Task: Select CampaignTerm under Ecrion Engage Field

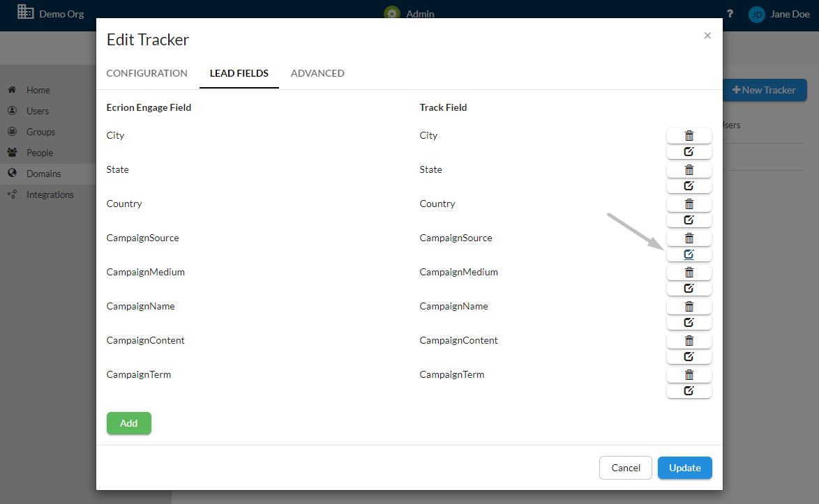Action: (x=138, y=374)
